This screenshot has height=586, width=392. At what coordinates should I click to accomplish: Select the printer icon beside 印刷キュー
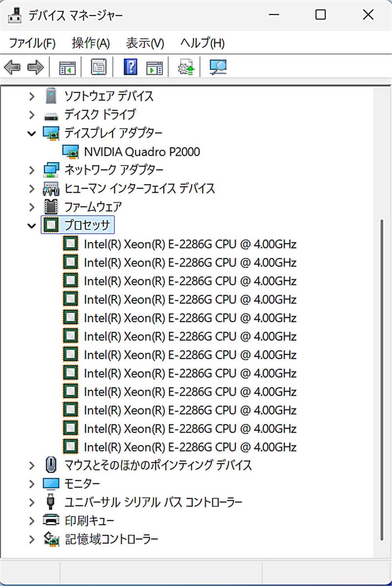(51, 520)
